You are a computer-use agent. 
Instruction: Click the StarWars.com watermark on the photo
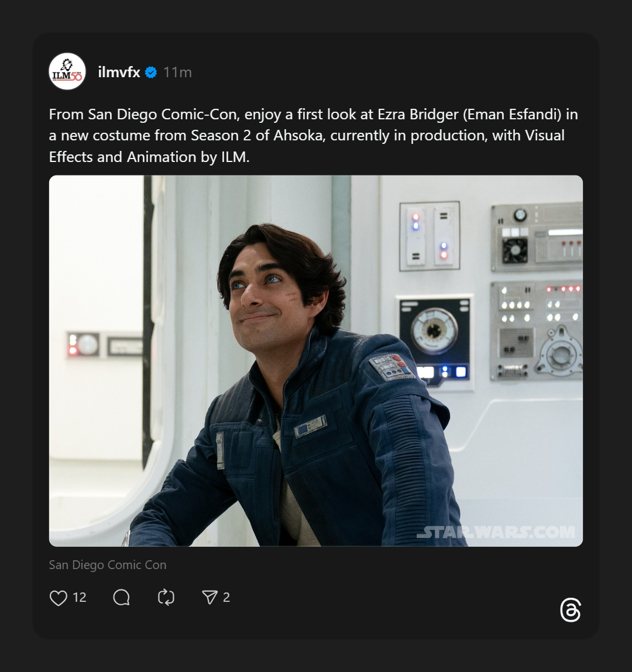496,532
